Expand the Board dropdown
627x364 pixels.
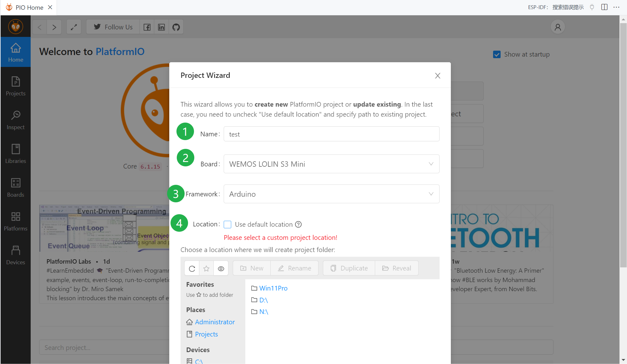click(331, 164)
